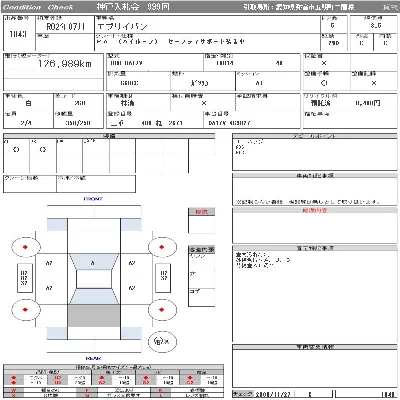The width and height of the screenshot is (400, 400).
Task: Select the gray rear cargo area on the diagram
Action: 94,315
